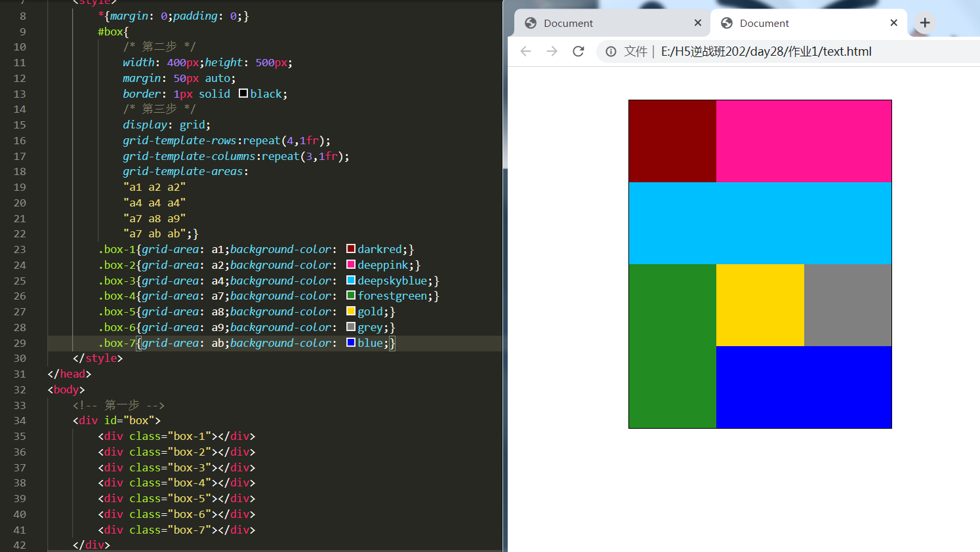Click the gold box in rendered page
This screenshot has width=980, height=552.
[x=760, y=305]
